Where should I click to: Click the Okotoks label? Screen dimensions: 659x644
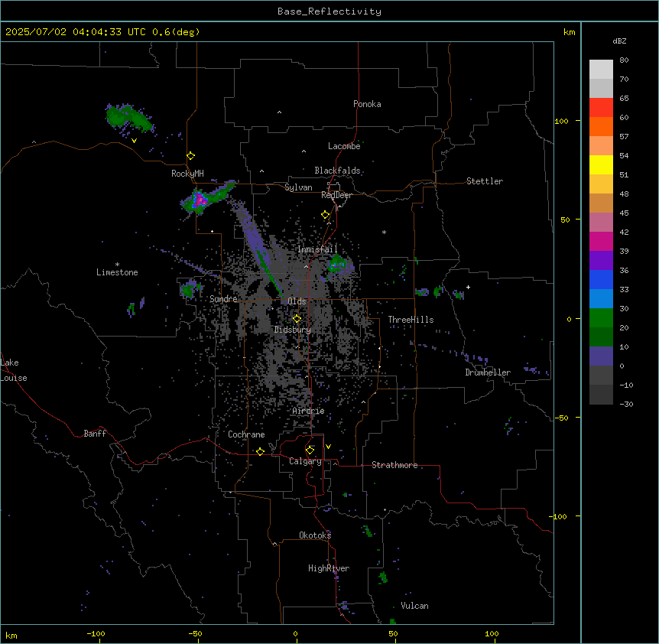coord(315,535)
